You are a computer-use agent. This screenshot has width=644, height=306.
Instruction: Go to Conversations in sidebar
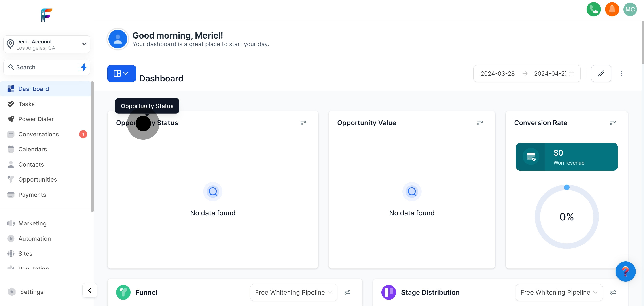38,134
